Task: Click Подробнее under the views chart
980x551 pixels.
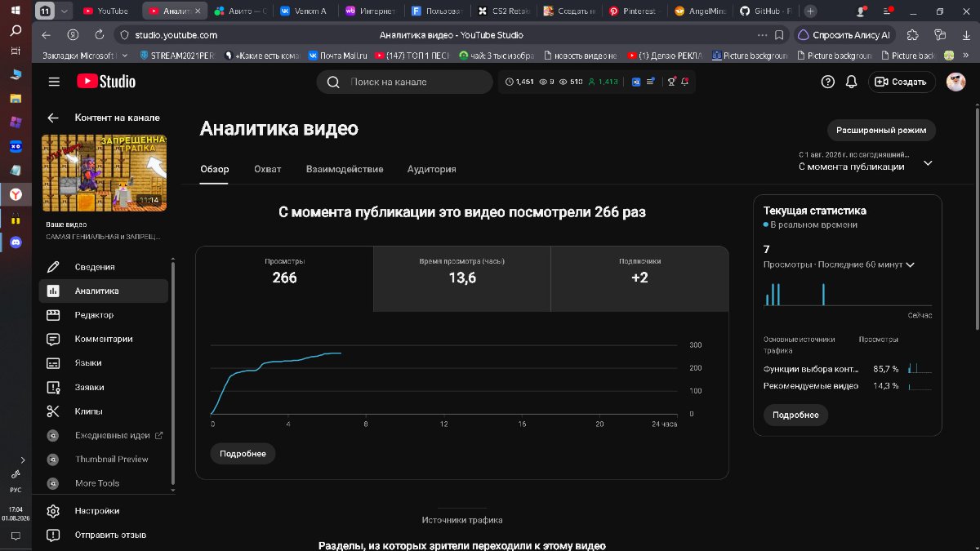Action: tap(243, 454)
